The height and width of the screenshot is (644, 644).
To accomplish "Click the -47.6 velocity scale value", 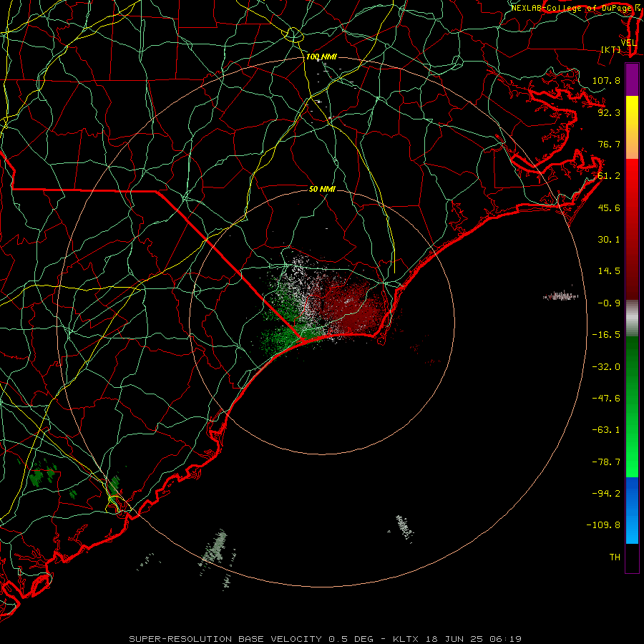I will click(x=606, y=399).
